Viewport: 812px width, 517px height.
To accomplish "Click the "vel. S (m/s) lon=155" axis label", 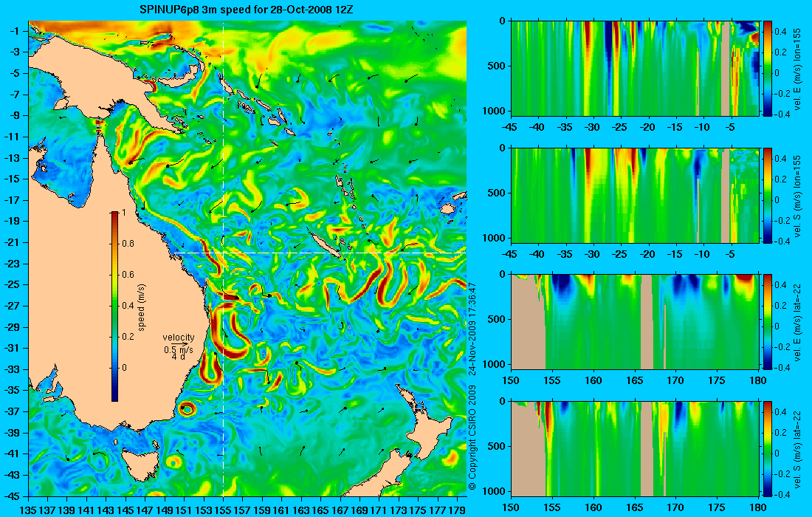I will tap(797, 196).
